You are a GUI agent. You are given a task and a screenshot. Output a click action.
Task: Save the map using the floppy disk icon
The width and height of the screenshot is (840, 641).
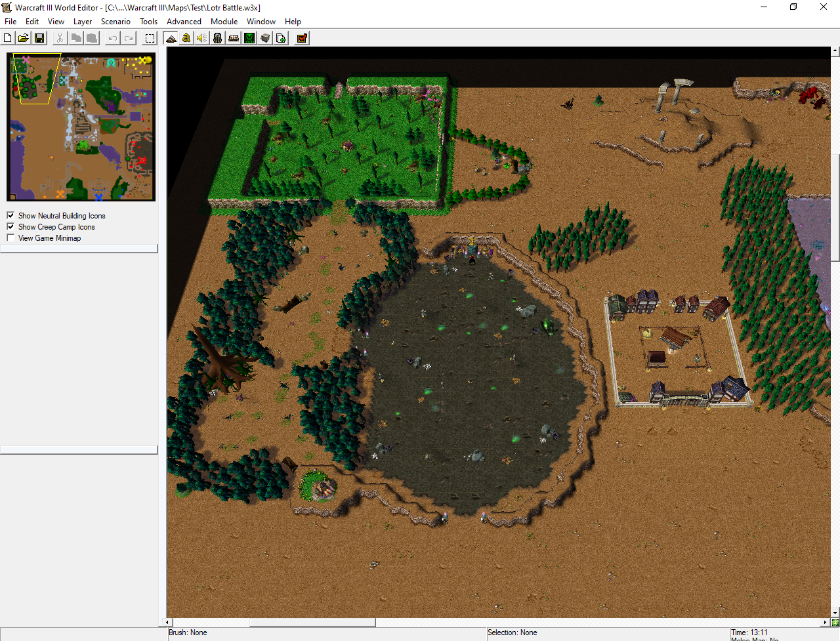click(39, 38)
